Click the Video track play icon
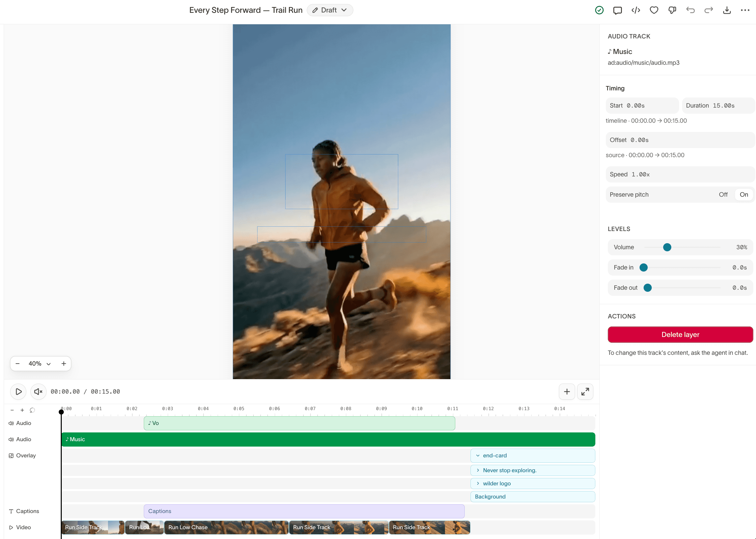Viewport: 756px width, 539px height. tap(11, 528)
